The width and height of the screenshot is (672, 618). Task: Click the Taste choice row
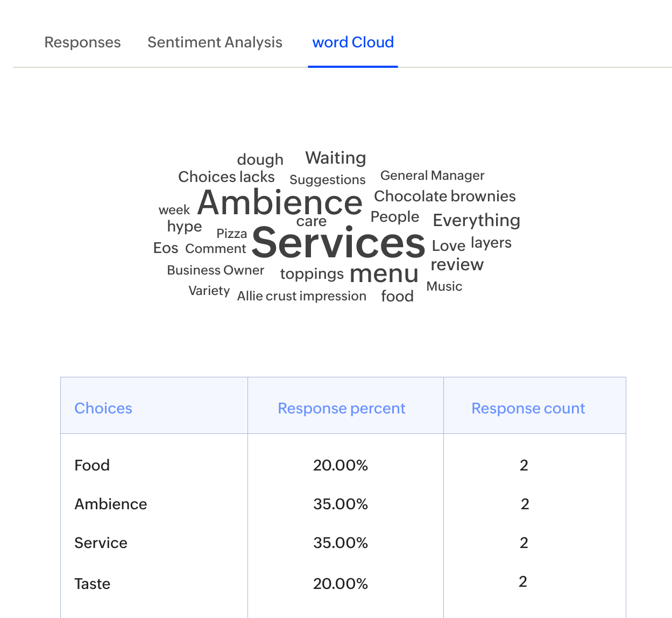(93, 584)
